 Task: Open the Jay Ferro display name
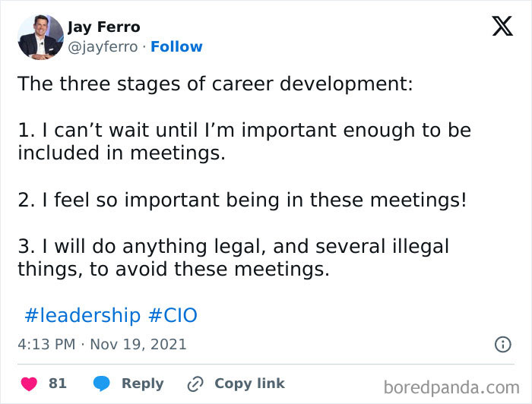pyautogui.click(x=104, y=27)
